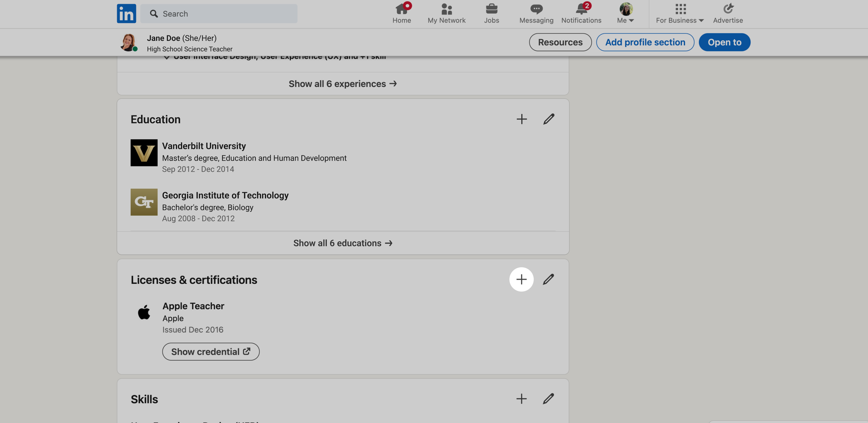This screenshot has height=423, width=868.
Task: Go to Jobs briefcase icon
Action: 491,14
